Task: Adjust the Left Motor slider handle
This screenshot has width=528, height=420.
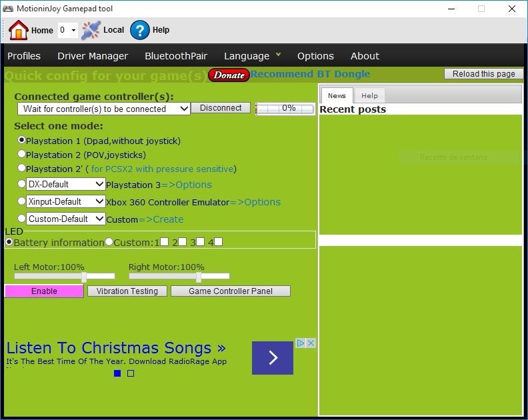Action: 84,277
